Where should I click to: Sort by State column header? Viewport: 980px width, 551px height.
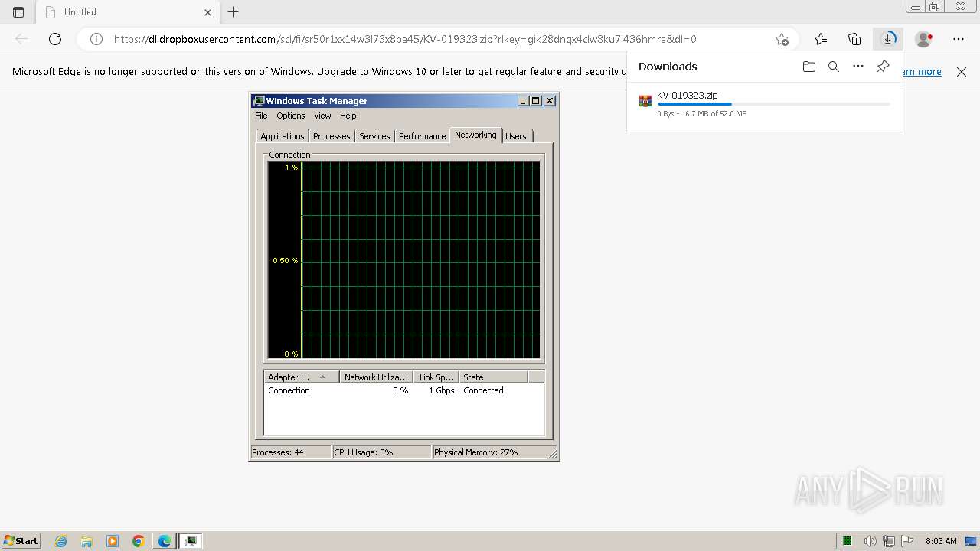(x=493, y=377)
